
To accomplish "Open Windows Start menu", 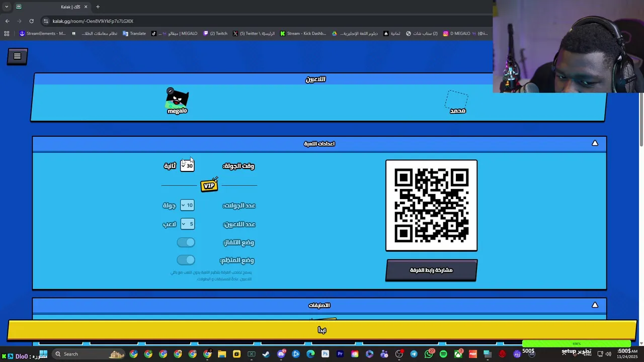I will coord(43,354).
